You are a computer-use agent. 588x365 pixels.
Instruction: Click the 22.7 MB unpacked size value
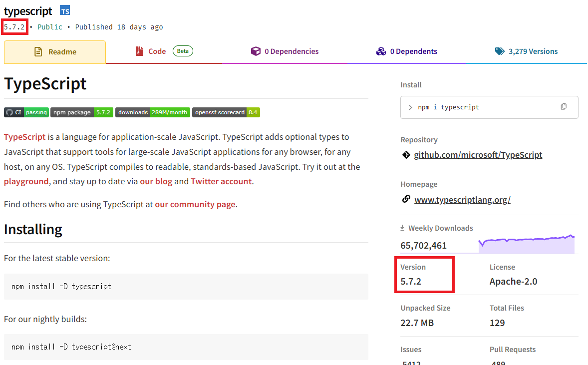point(417,323)
